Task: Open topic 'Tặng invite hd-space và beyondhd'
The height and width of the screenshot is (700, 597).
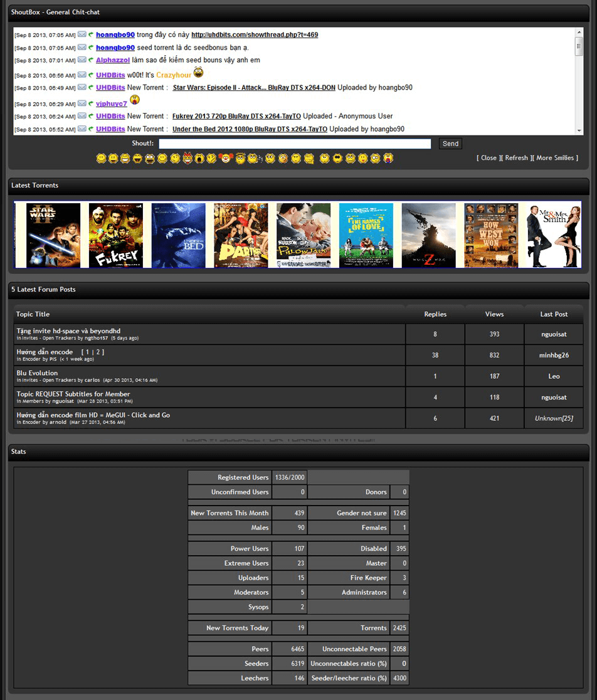Action: pyautogui.click(x=68, y=331)
